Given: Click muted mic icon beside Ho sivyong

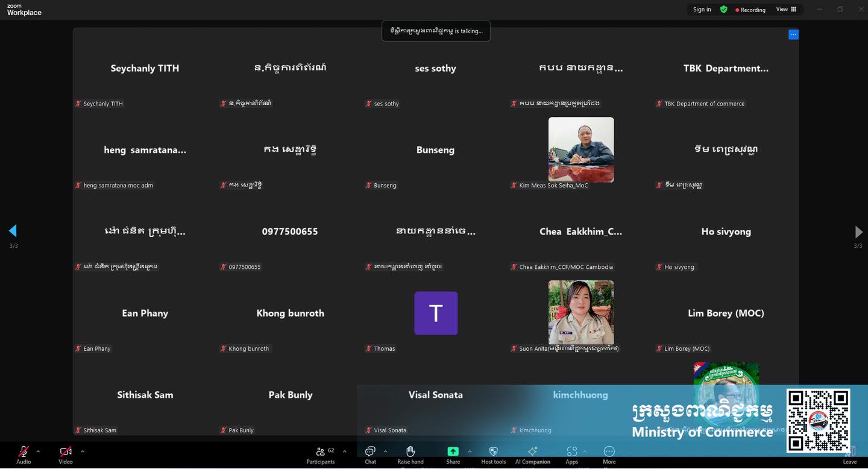Looking at the screenshot, I should click(659, 267).
